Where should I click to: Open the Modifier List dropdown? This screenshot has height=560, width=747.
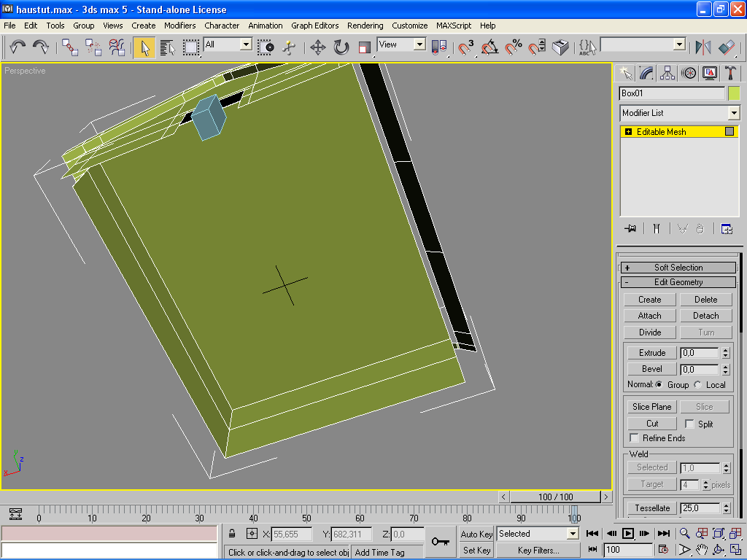point(733,113)
